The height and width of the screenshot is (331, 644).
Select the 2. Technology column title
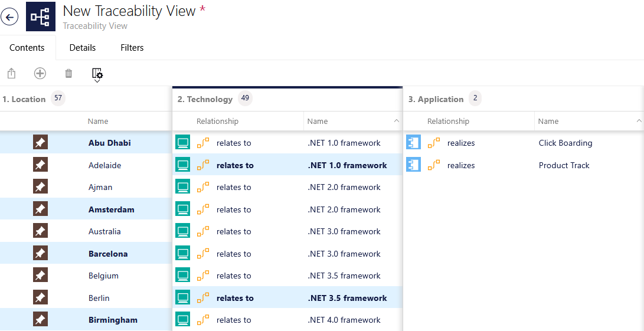click(205, 99)
